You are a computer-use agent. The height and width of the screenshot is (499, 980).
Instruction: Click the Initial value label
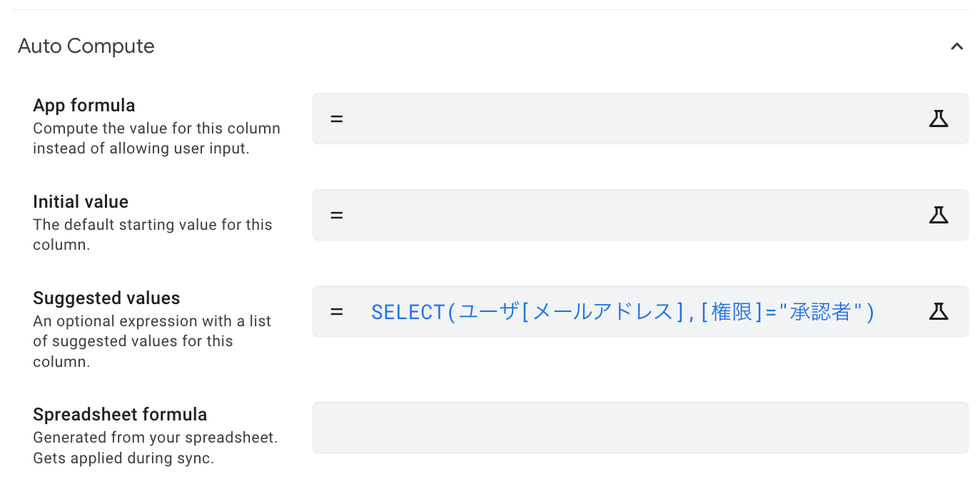(81, 202)
